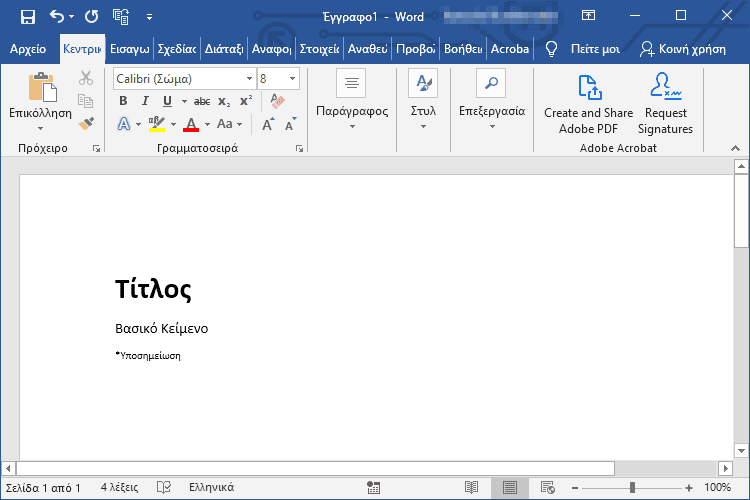Click Create and Share Adobe PDF
The width and height of the screenshot is (750, 500).
click(x=588, y=103)
